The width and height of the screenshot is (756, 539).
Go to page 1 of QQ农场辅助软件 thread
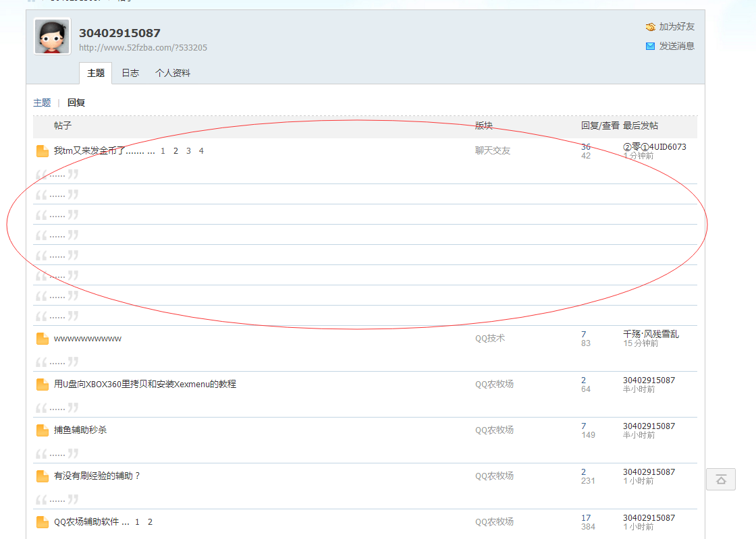click(138, 522)
